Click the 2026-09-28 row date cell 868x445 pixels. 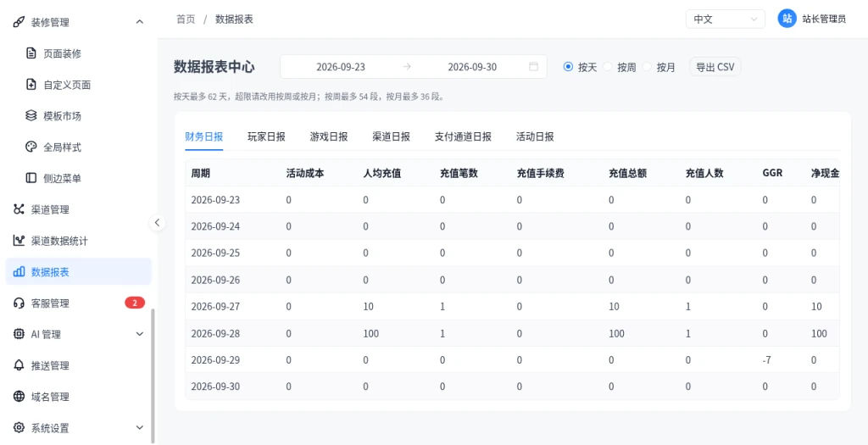point(215,333)
